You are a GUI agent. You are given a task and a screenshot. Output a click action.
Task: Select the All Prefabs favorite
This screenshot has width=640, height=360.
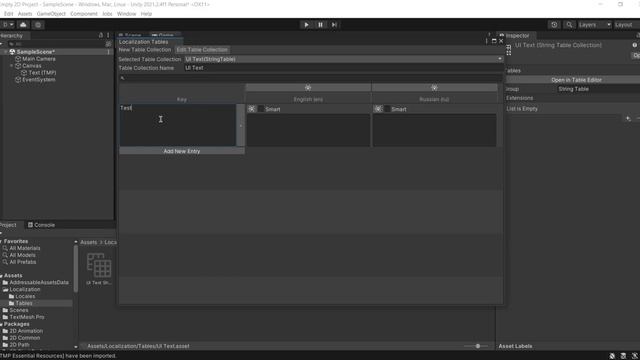click(x=23, y=262)
